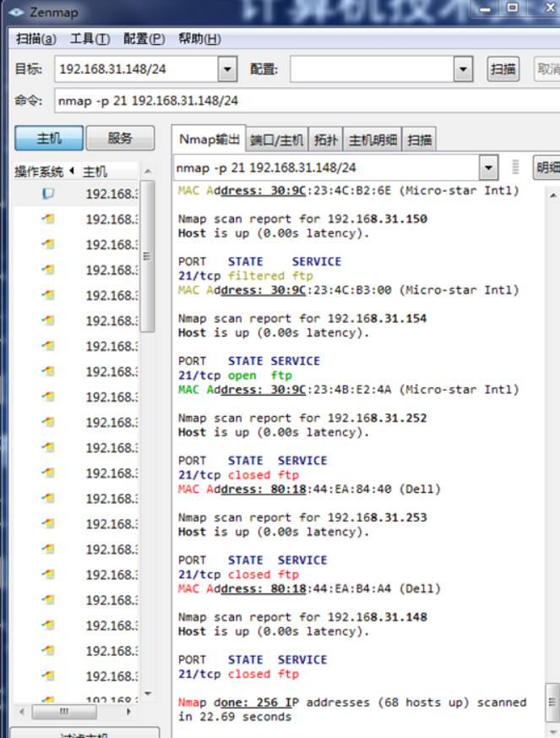Click MAC Address line ending B2:6E
This screenshot has height=738, width=560.
click(x=348, y=190)
